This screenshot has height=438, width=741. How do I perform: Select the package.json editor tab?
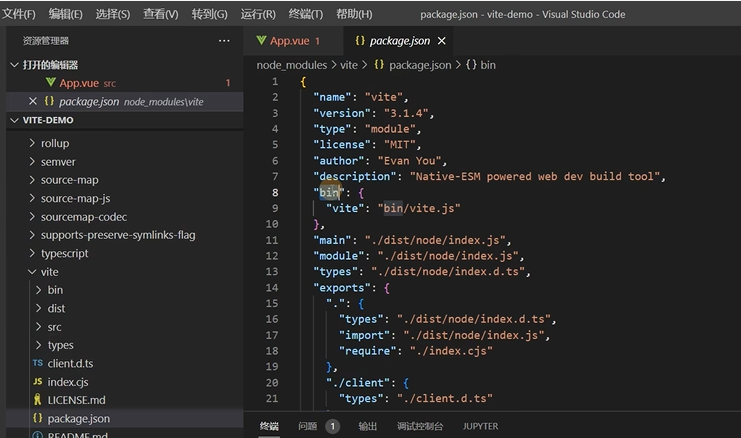(399, 41)
